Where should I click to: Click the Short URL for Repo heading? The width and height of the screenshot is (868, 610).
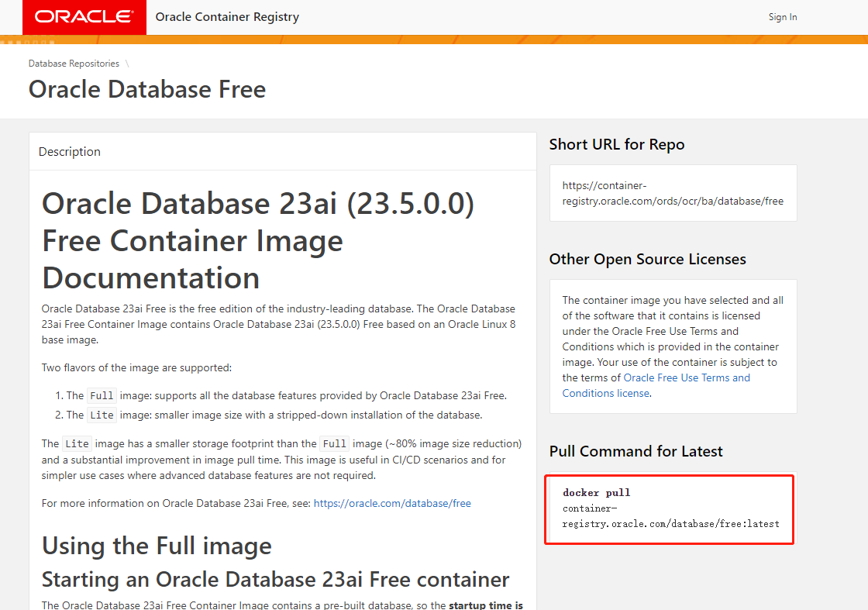[x=617, y=144]
